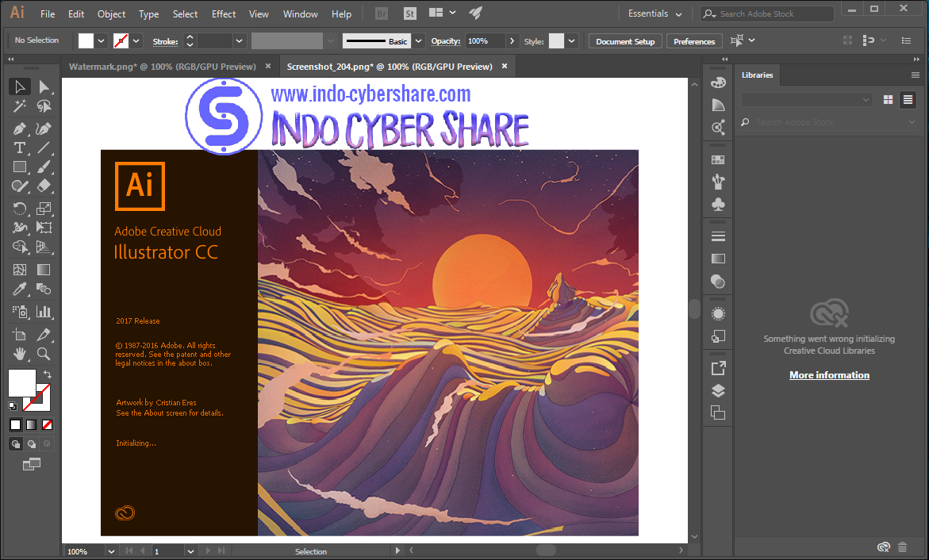Open the graphic Style dropdown

571,41
